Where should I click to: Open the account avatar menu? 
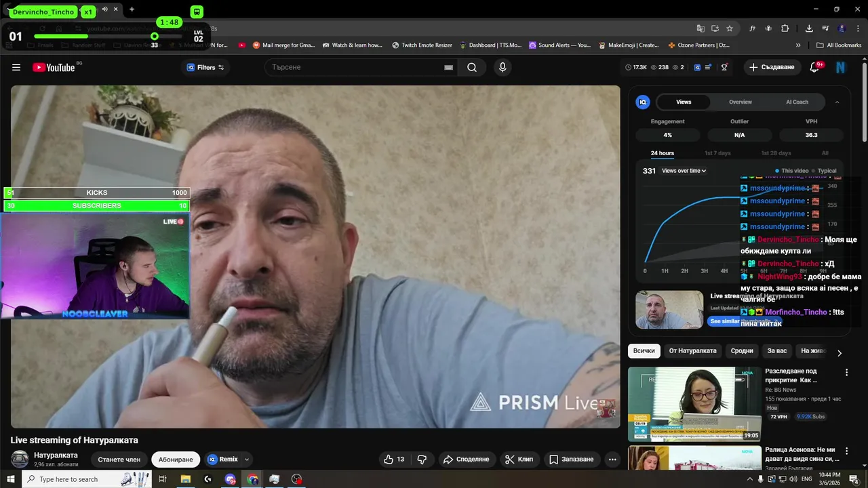point(841,67)
